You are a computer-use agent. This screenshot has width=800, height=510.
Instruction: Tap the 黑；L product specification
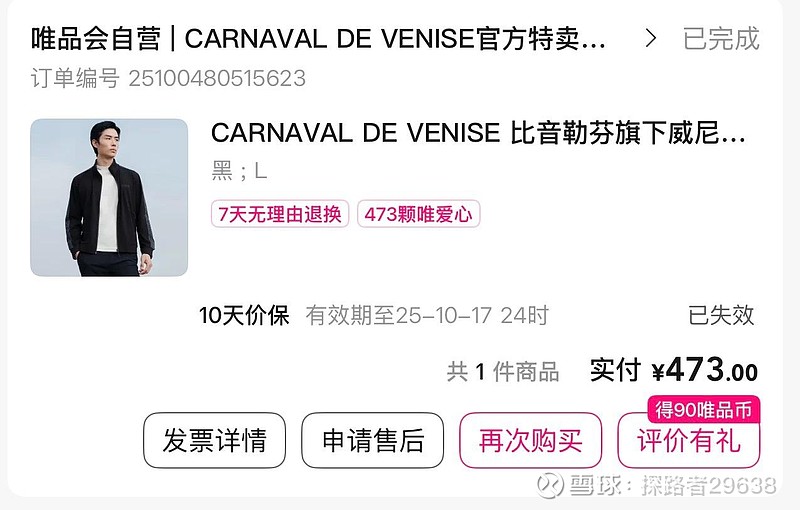click(239, 171)
